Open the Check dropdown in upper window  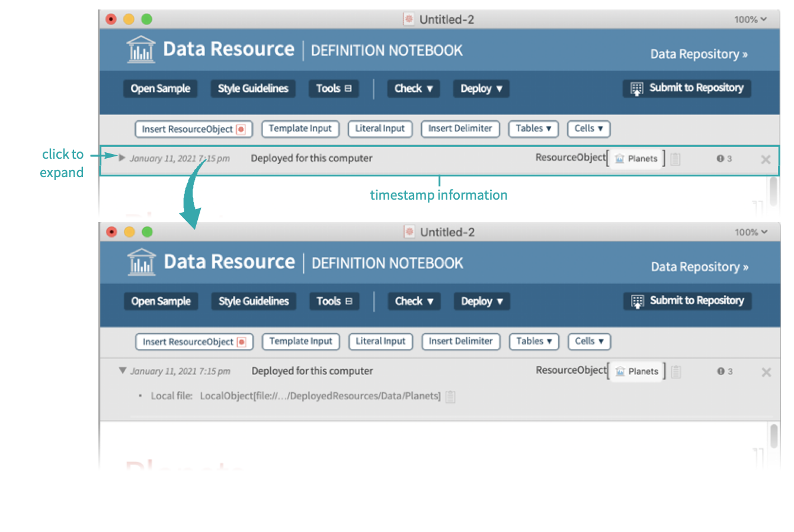point(414,88)
